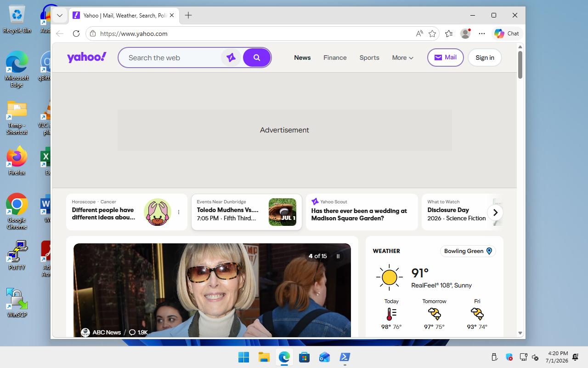Open PowerShell from the taskbar

click(x=345, y=357)
